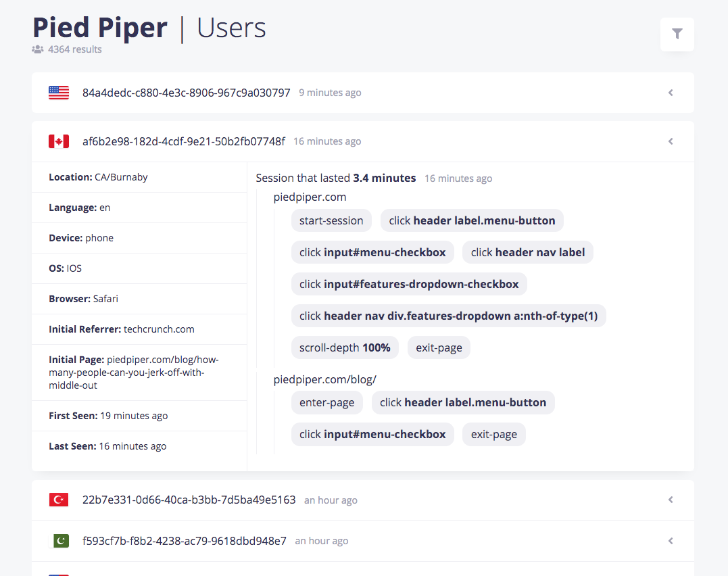The image size is (728, 576).
Task: Expand user 84a4dedc row chevron
Action: (671, 93)
